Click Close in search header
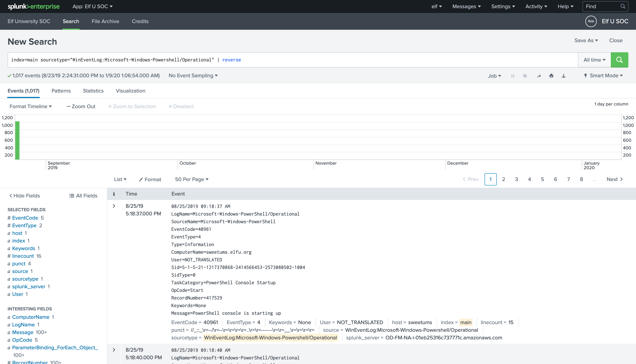 [x=616, y=40]
